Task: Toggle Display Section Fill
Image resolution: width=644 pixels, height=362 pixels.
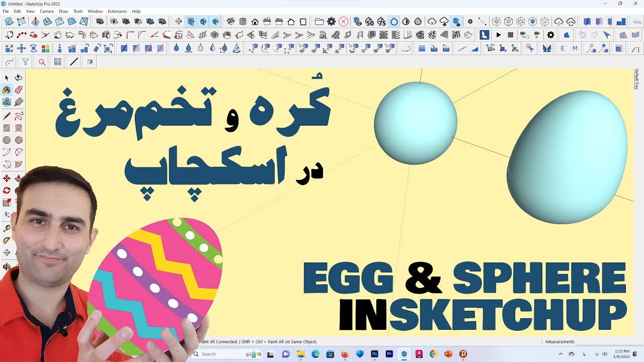Action: point(215,22)
